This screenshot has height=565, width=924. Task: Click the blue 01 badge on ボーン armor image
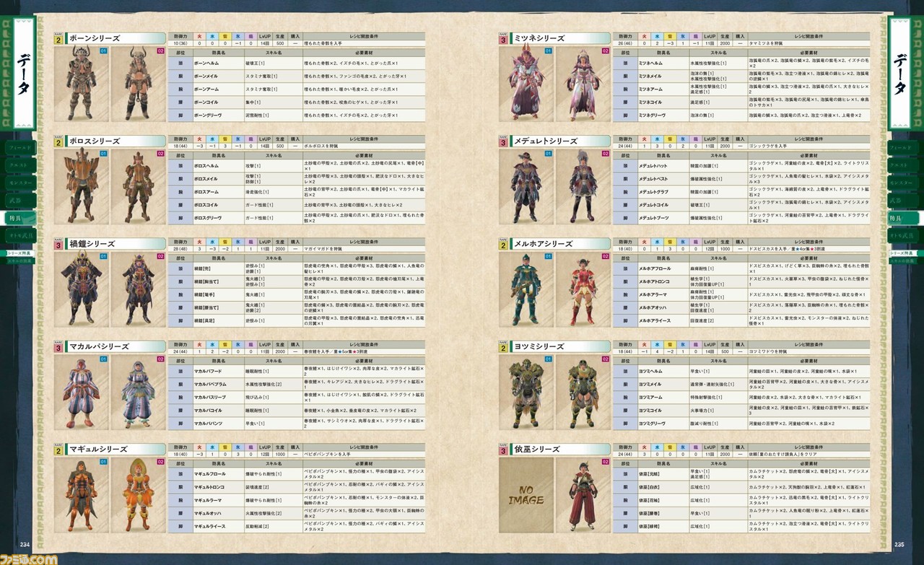[103, 51]
